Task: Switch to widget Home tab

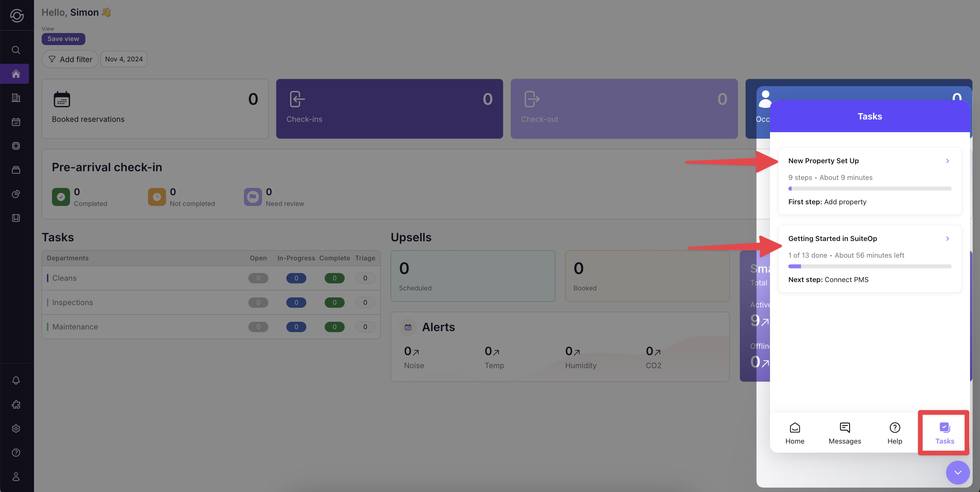Action: (x=794, y=433)
